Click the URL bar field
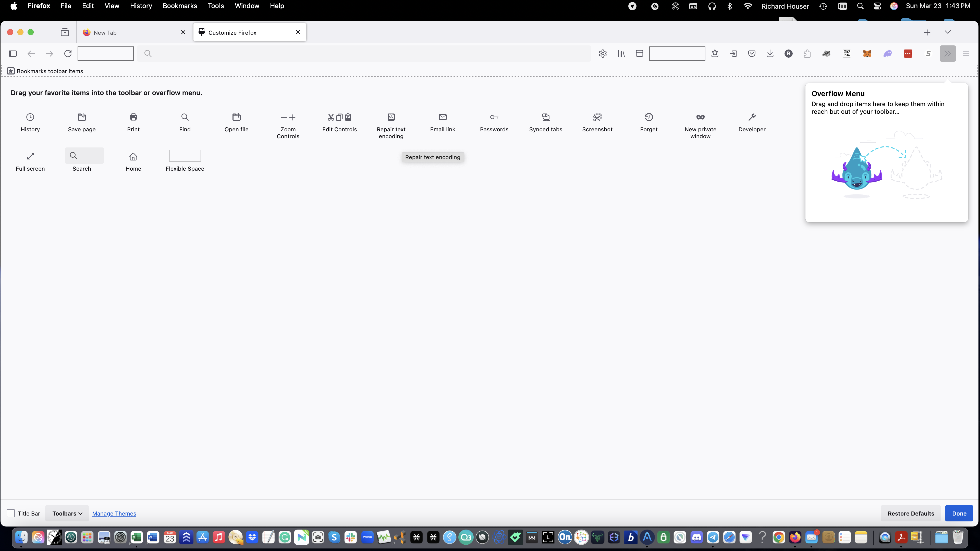 (x=364, y=54)
